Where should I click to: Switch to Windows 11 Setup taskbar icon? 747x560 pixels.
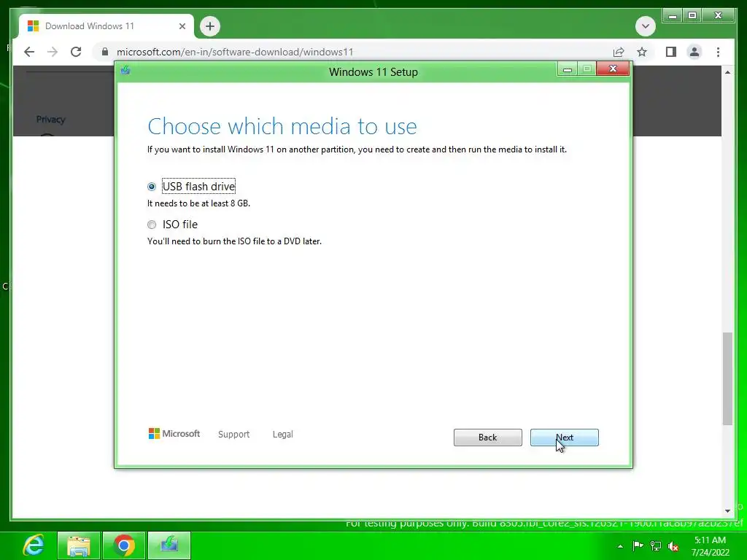(x=169, y=545)
